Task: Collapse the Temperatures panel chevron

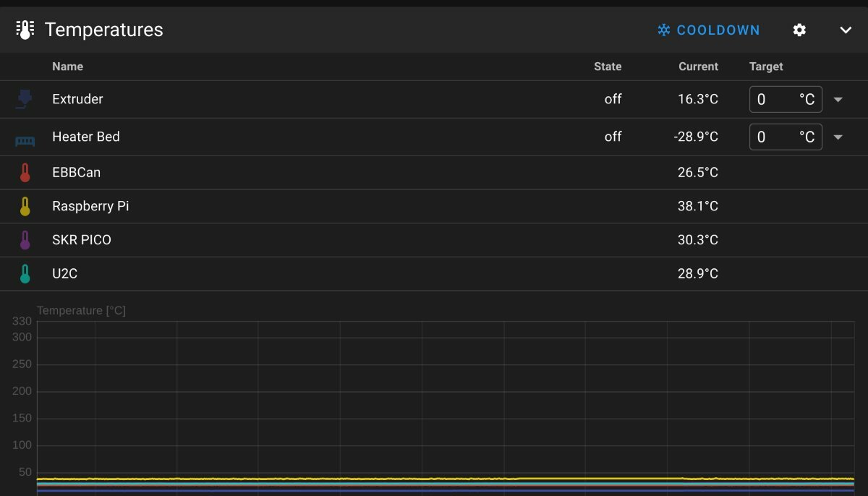Action: pyautogui.click(x=846, y=30)
